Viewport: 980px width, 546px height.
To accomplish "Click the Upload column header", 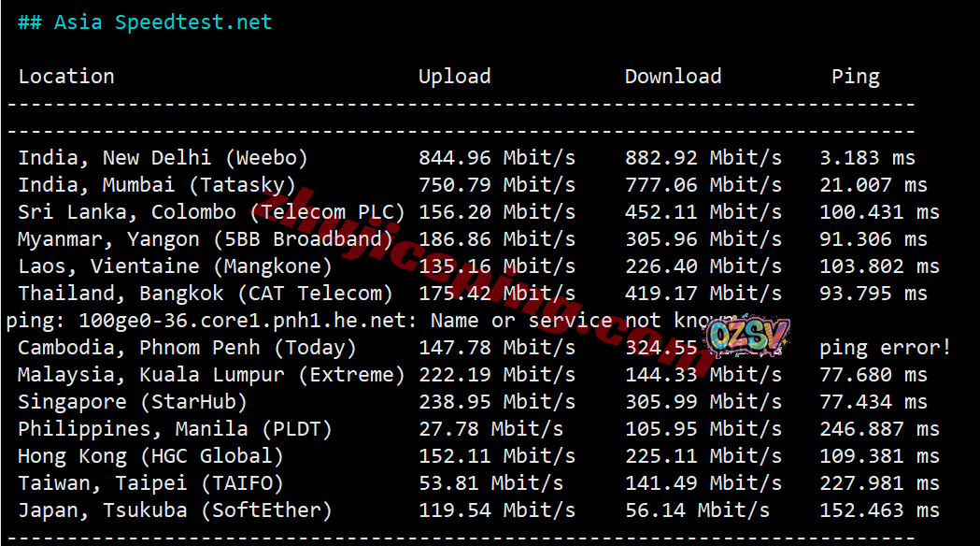I will click(454, 77).
